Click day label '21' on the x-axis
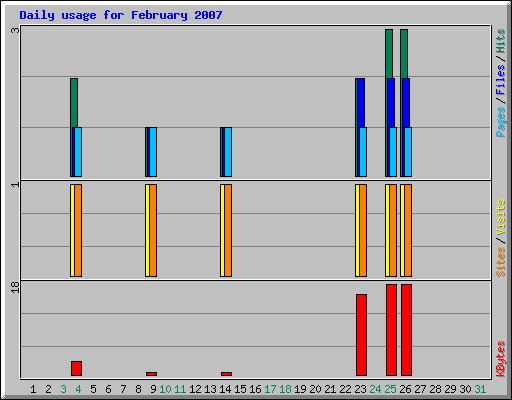The height and width of the screenshot is (400, 512). click(330, 389)
